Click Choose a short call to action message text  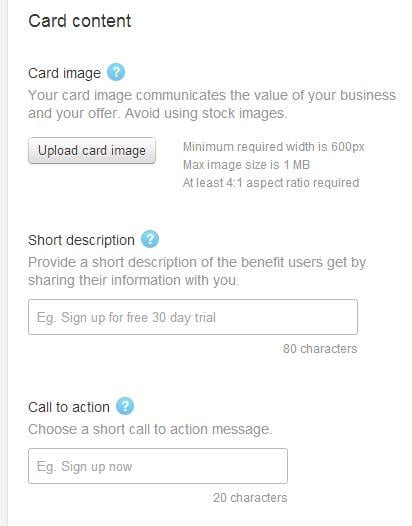coord(150,429)
